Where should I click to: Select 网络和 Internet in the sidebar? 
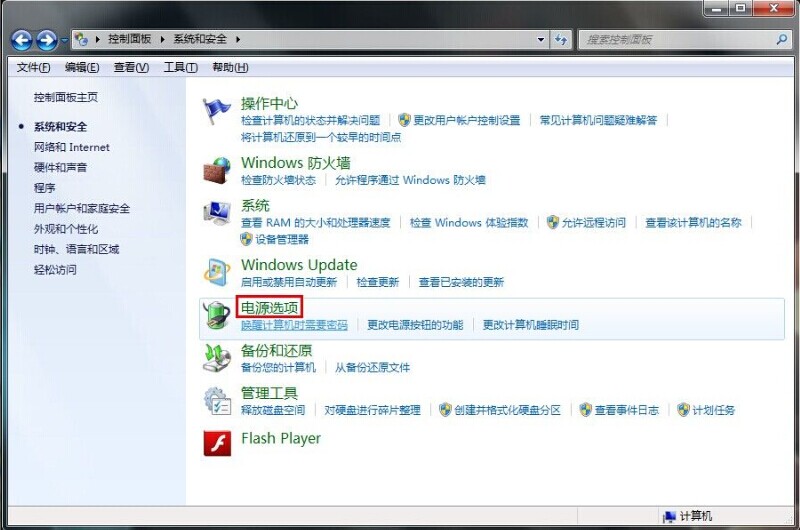point(72,147)
